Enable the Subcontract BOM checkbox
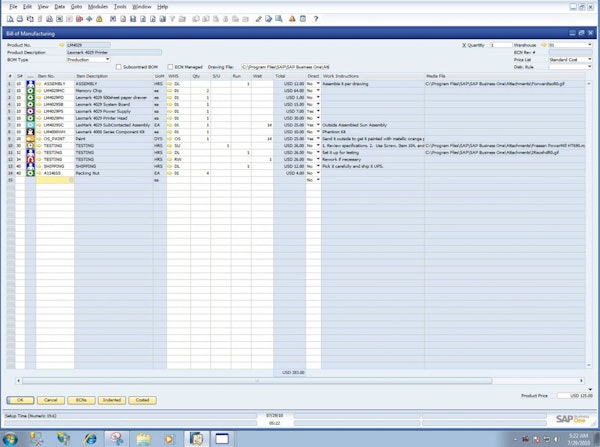 118,66
